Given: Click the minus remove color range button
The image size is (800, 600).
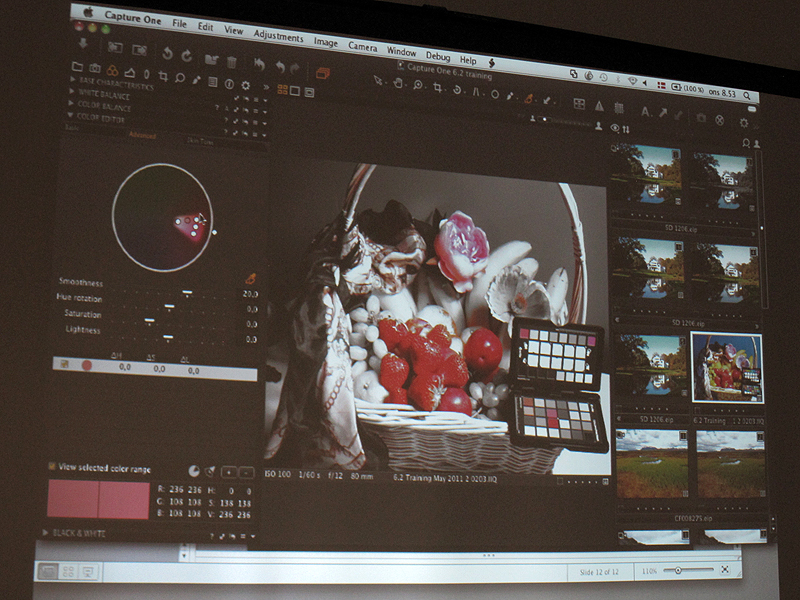Looking at the screenshot, I should point(246,473).
